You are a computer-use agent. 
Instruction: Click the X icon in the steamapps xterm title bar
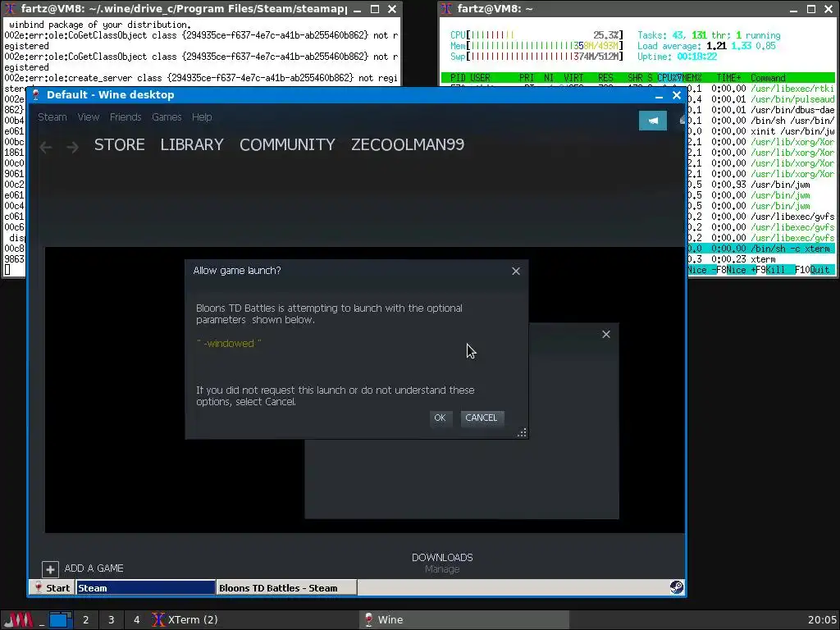pos(10,9)
